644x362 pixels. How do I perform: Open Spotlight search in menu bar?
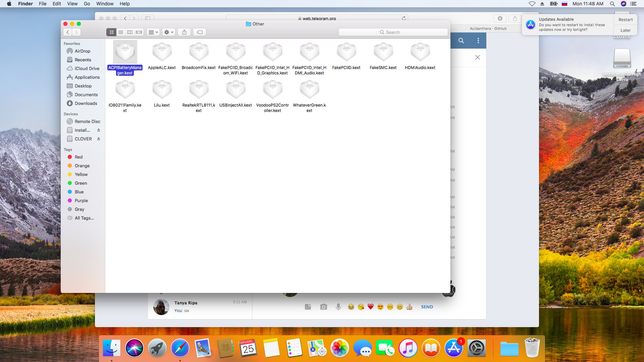(x=612, y=4)
